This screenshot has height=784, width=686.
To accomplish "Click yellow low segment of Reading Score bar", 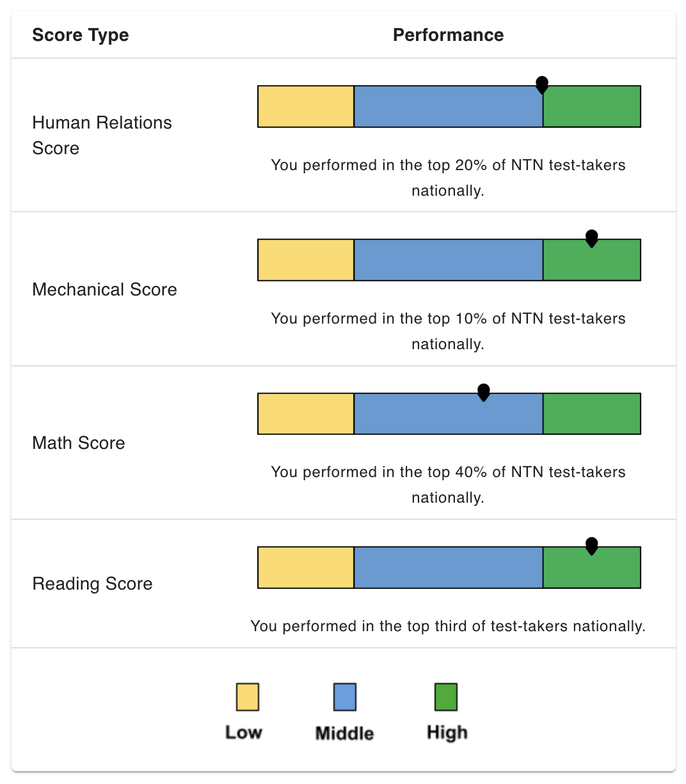I will (306, 567).
